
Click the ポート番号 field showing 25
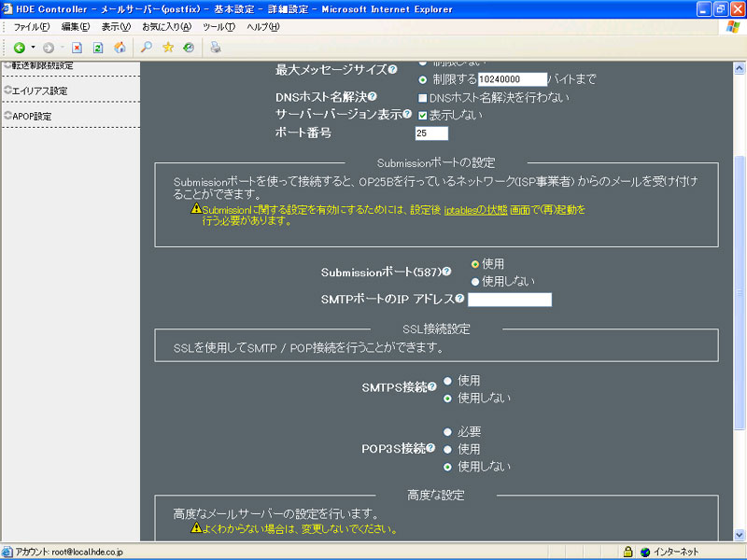click(431, 133)
